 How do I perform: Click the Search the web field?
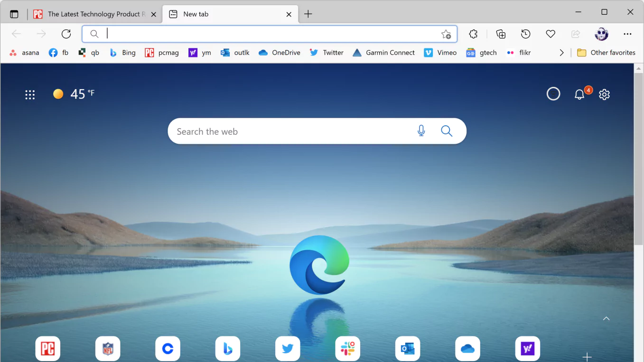pos(285,131)
